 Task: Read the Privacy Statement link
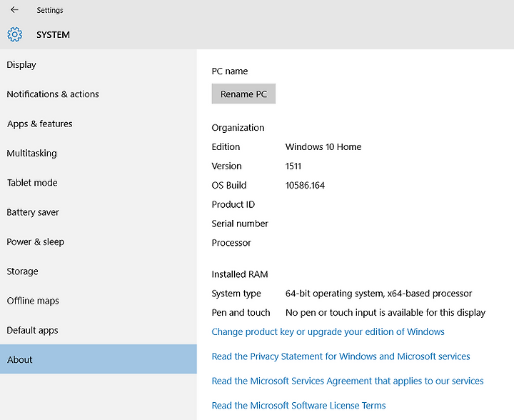click(x=341, y=356)
